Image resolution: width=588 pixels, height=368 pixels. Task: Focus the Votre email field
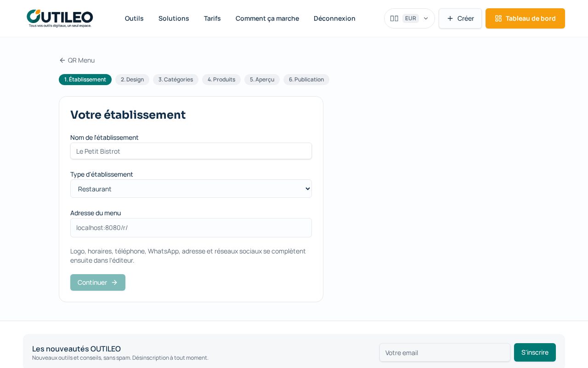pos(445,352)
